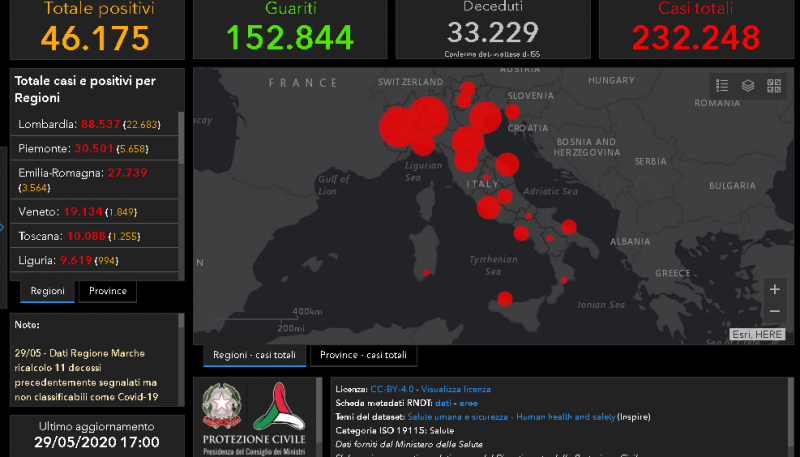The width and height of the screenshot is (800, 457).
Task: Click the Esri, HERE attribution label
Action: tap(756, 334)
